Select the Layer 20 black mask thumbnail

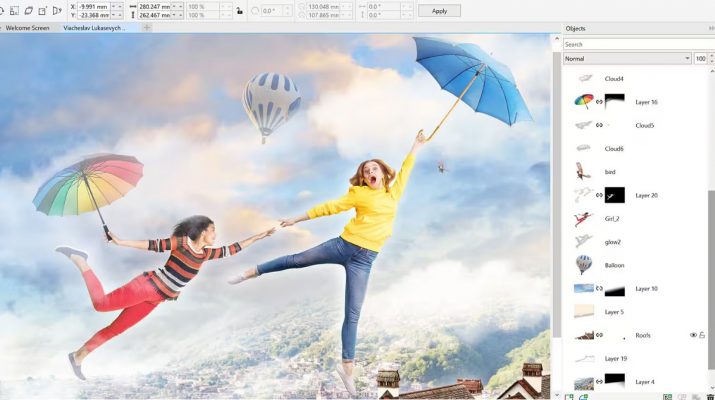(x=614, y=195)
